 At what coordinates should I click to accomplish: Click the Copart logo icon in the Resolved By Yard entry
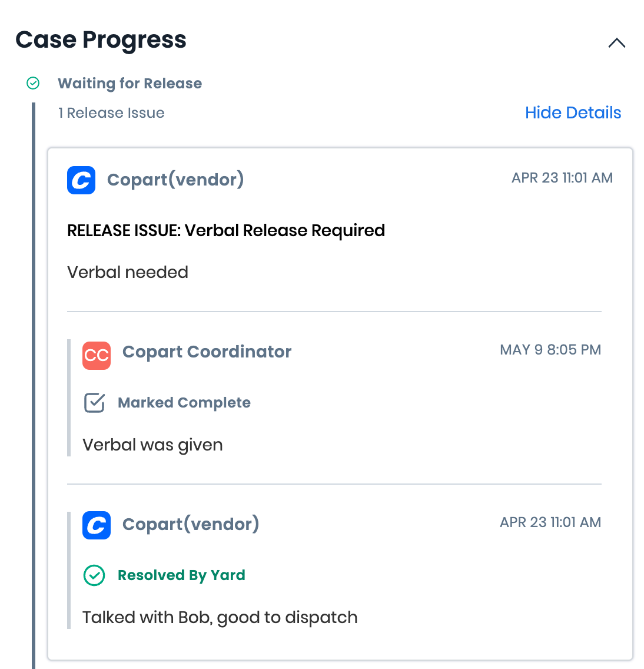pos(97,525)
